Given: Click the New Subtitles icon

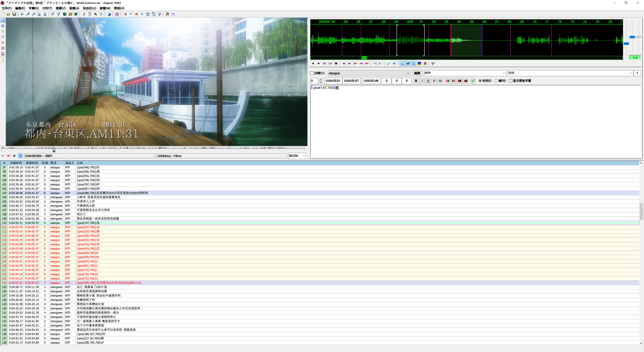Looking at the screenshot, I should [3, 14].
